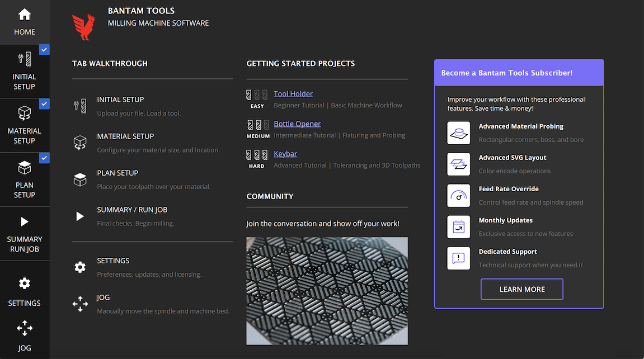Click Monthly Updates calendar icon
The image size is (644, 359).
(459, 227)
